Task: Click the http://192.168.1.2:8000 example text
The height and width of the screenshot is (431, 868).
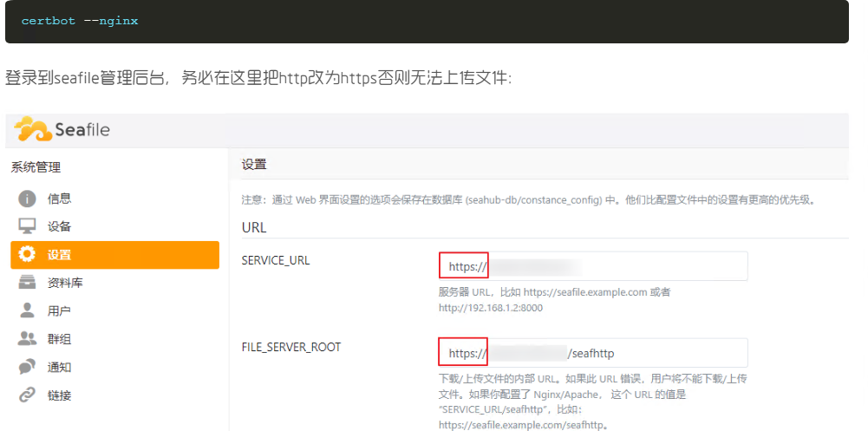Action: [x=491, y=308]
